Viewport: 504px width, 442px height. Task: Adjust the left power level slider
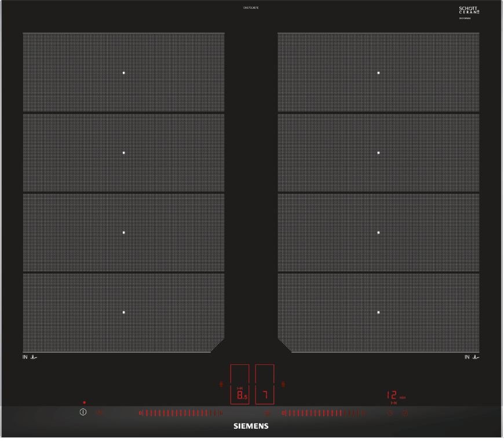pyautogui.click(x=181, y=413)
